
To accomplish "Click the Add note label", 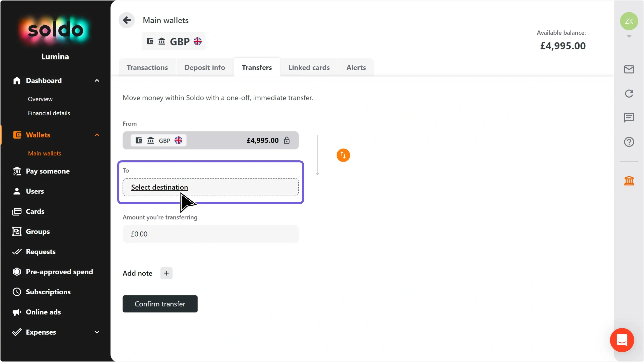I will pos(137,273).
